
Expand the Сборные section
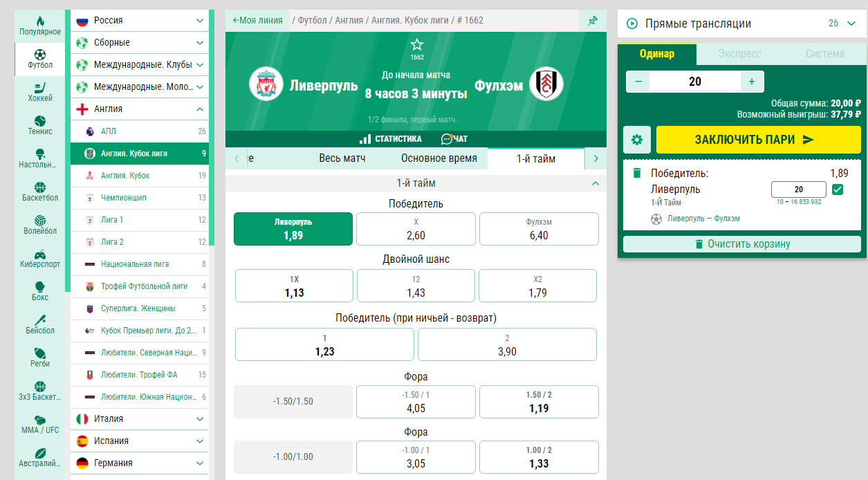tap(140, 43)
